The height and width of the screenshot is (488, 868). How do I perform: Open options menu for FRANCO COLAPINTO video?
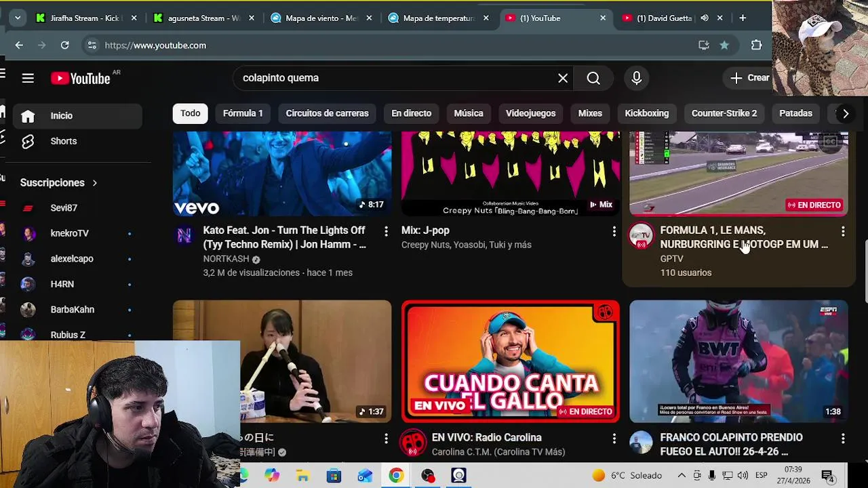[x=843, y=439]
